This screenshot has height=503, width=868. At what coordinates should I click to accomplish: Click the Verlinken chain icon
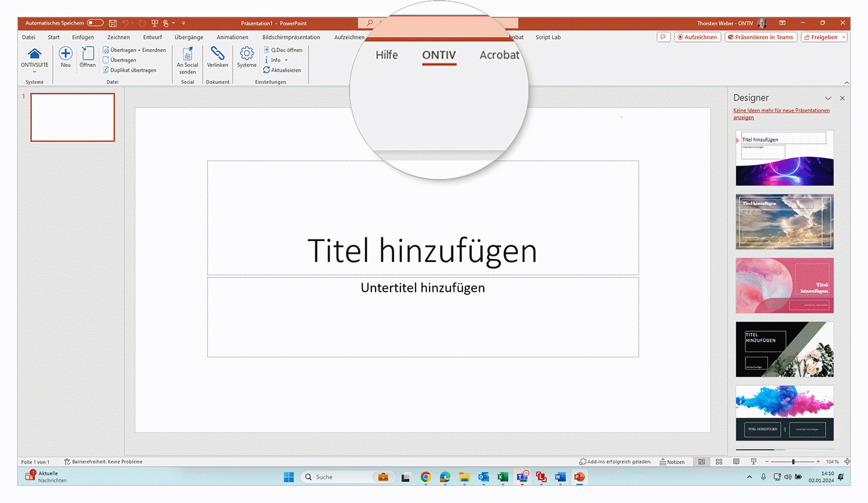pos(218,54)
